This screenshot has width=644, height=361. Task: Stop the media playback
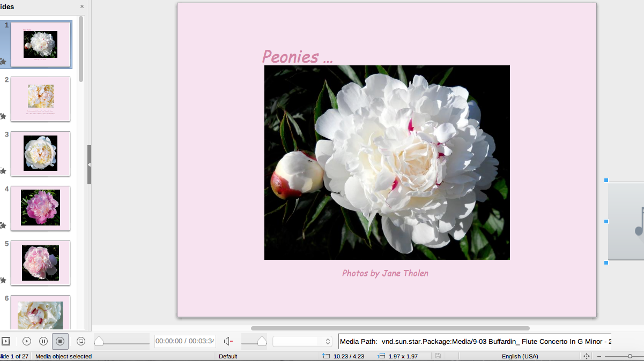tap(60, 341)
